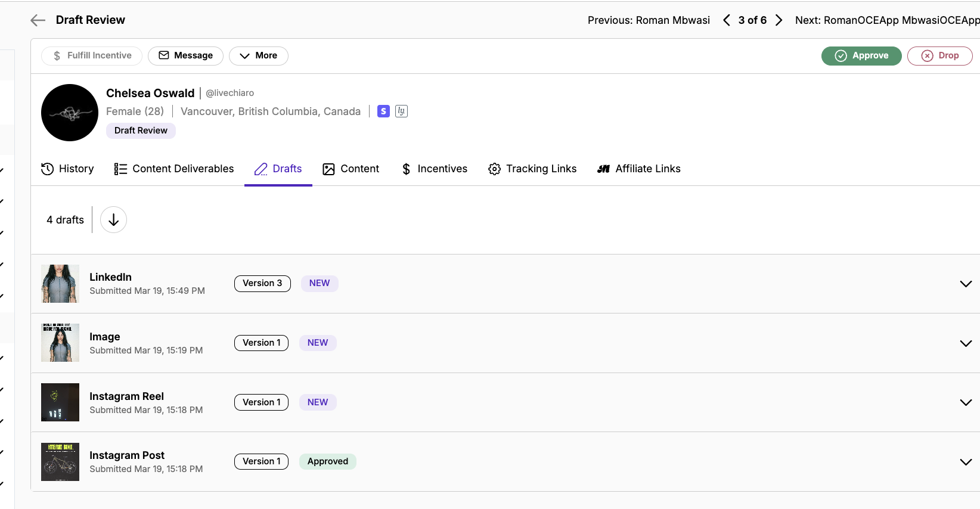Click the download drafts arrow icon
This screenshot has height=509, width=980.
click(x=113, y=220)
